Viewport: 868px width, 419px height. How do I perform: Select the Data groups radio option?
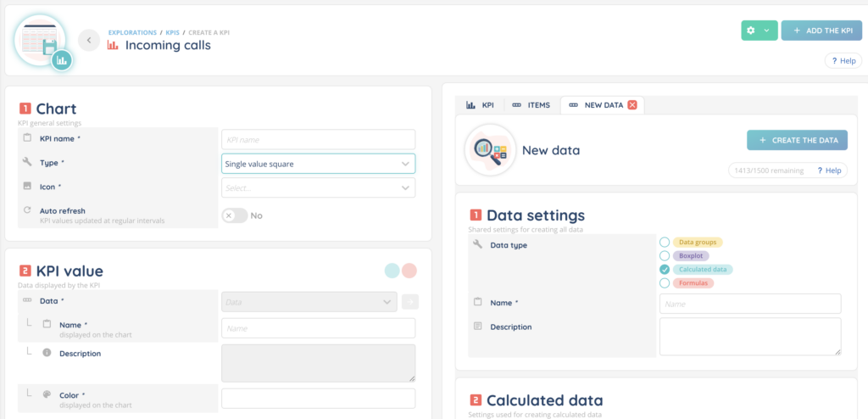click(x=665, y=243)
